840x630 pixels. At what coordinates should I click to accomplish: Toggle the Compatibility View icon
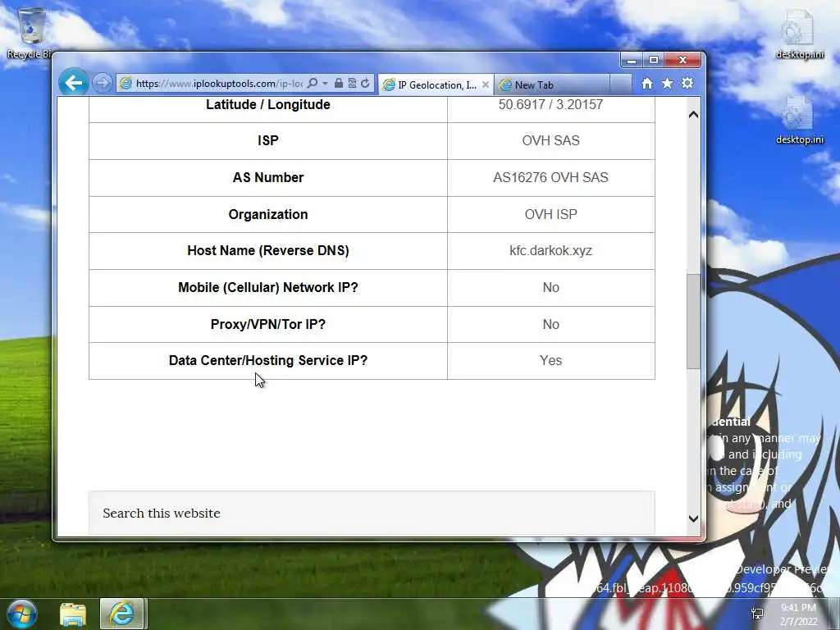(x=352, y=83)
